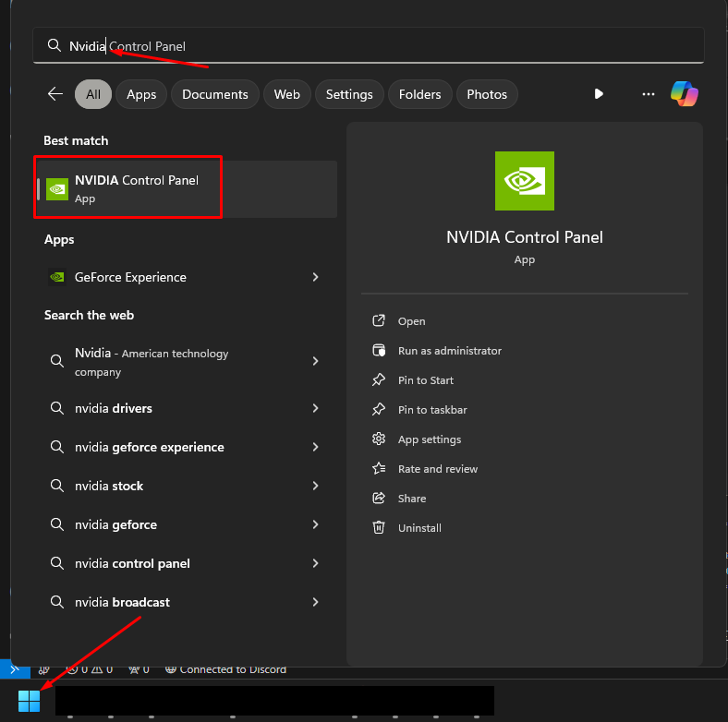Expand the nvidia stock suggestion arrow
The image size is (728, 722).
pyautogui.click(x=315, y=486)
